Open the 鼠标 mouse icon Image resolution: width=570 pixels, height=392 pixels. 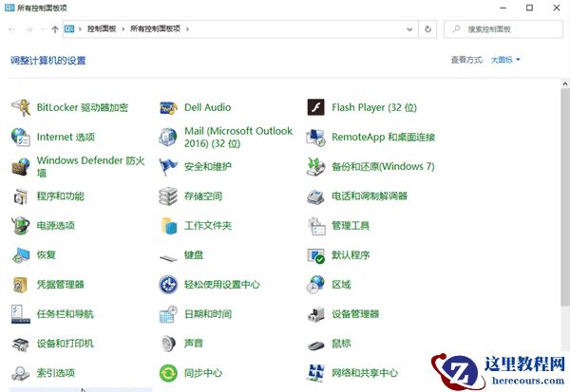click(x=316, y=345)
